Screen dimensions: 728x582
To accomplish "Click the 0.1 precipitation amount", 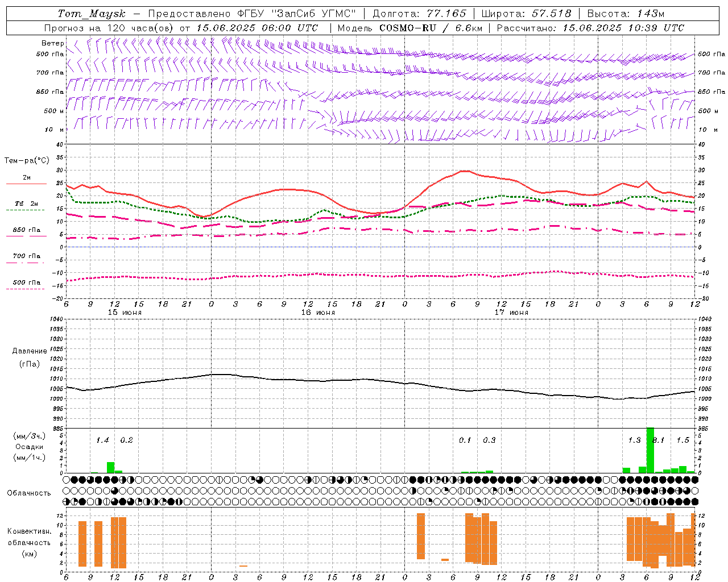I will click(x=465, y=440).
